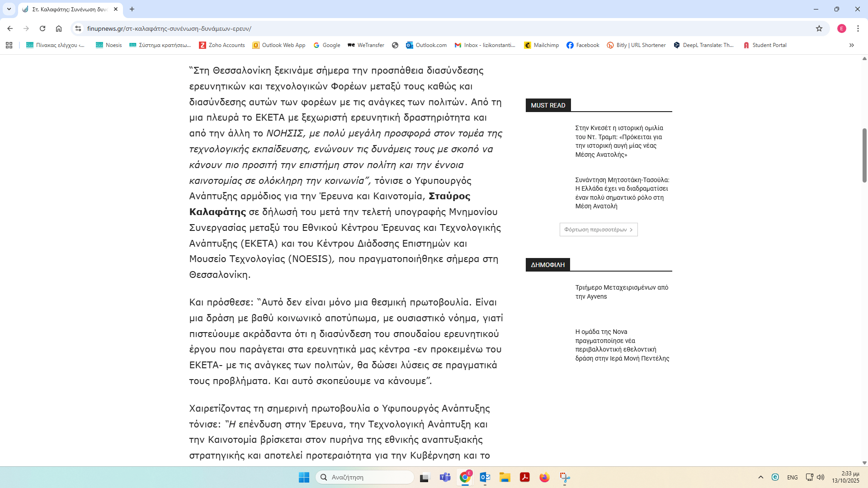Open site information icon in address bar
Screen dimensions: 868x488
pos(78,28)
